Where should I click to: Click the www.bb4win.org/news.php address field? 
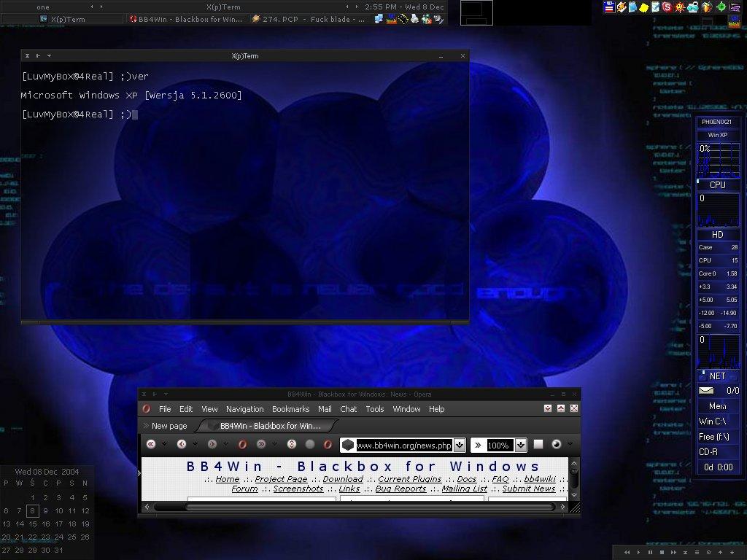[x=404, y=446]
